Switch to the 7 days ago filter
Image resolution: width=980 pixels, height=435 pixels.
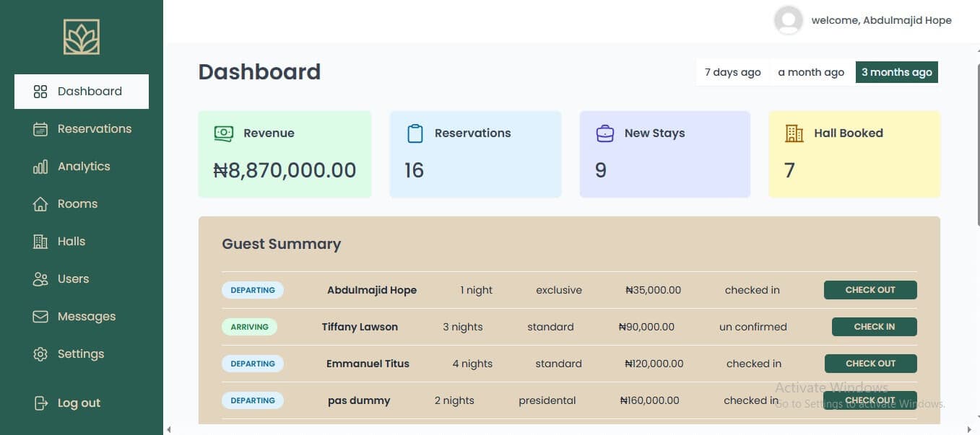(732, 71)
